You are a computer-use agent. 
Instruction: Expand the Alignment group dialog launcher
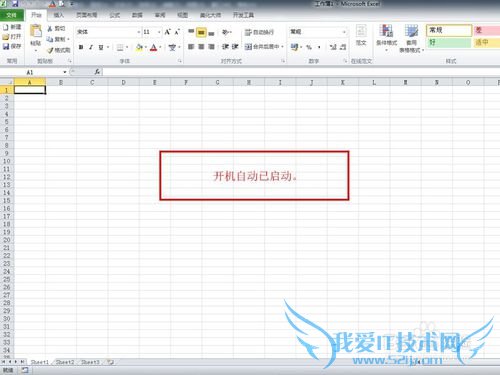(x=283, y=61)
